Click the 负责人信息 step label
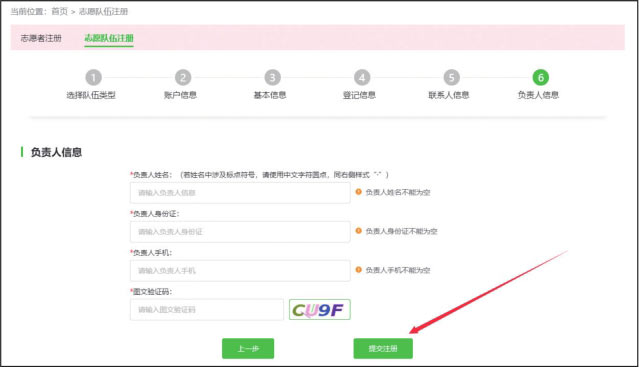 538,95
